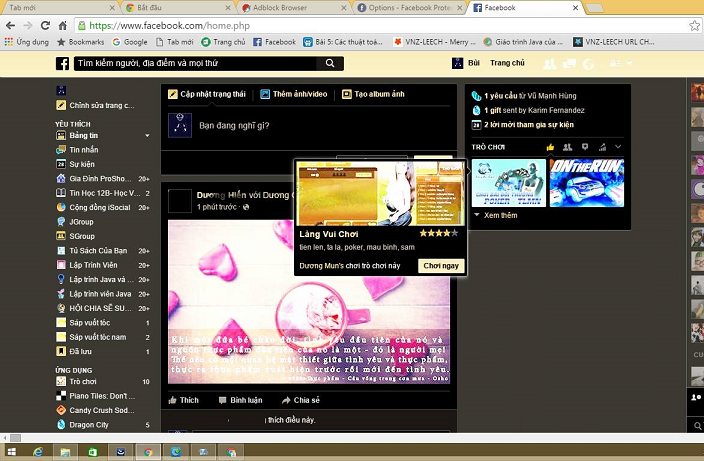Select Cập nhật trạng thái tab
The height and width of the screenshot is (461, 704).
(207, 94)
